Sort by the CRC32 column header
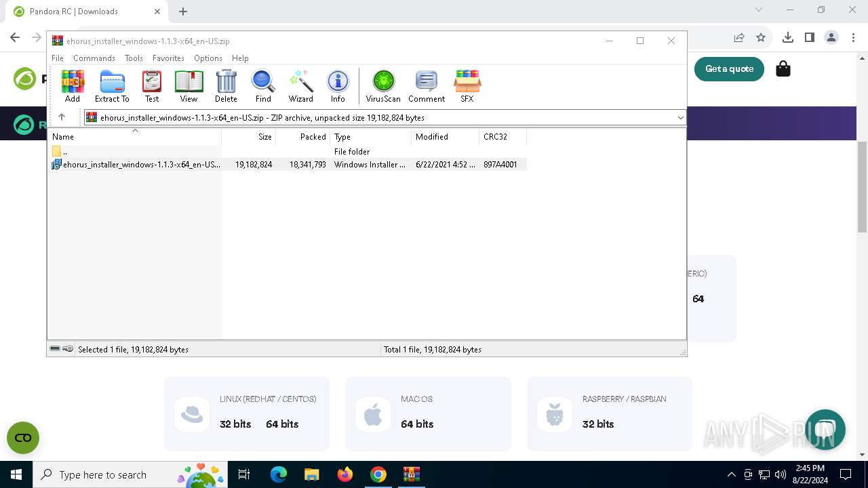The height and width of the screenshot is (488, 868). [x=503, y=137]
